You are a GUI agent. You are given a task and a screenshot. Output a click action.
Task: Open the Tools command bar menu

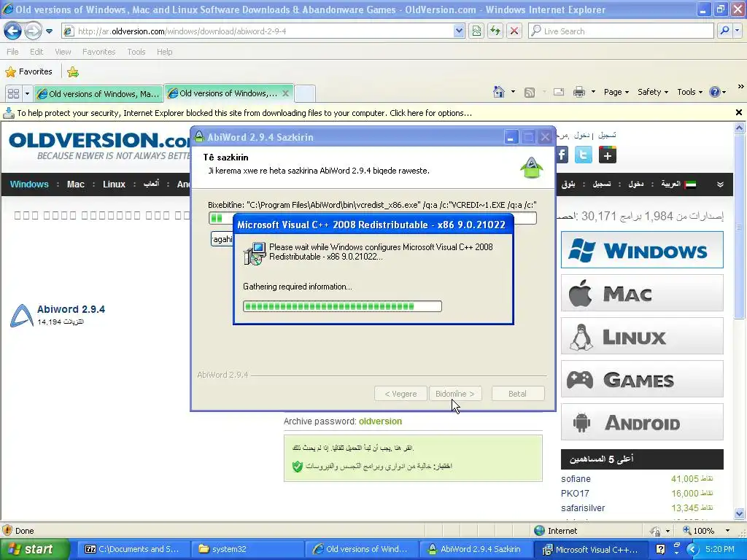690,92
